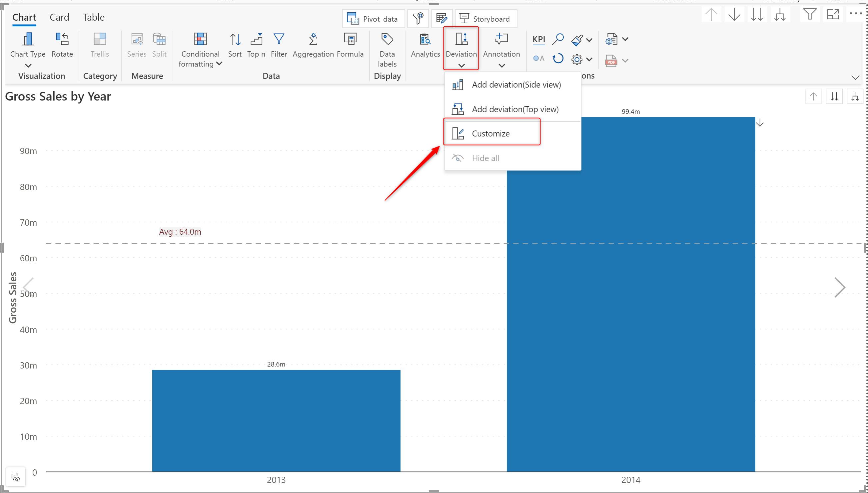Click the next page chevron arrow
The width and height of the screenshot is (868, 493).
[x=839, y=288]
